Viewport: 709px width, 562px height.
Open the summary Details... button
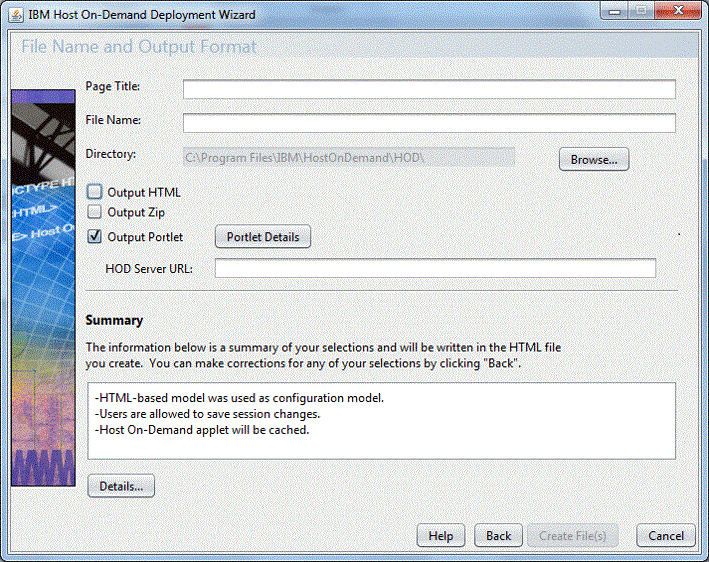121,486
